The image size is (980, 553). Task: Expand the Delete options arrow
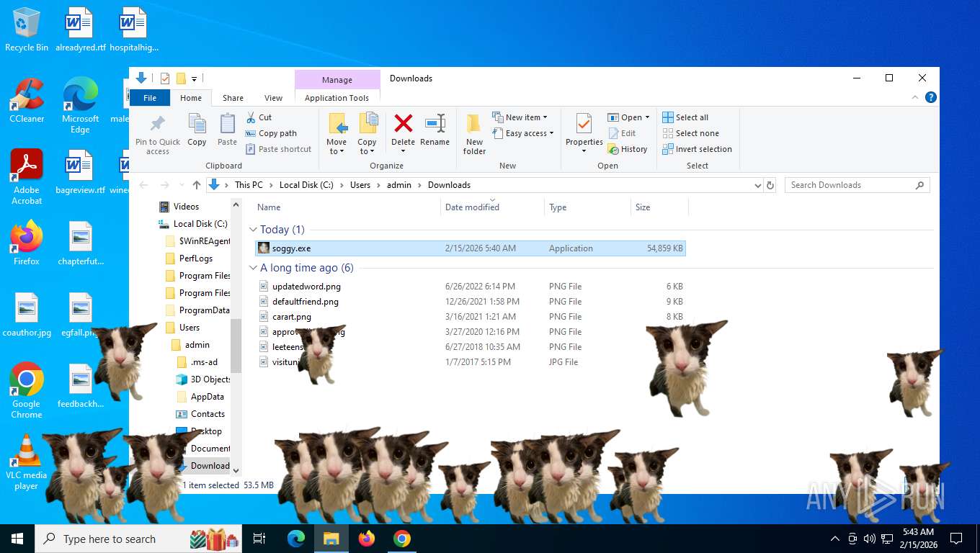coord(404,151)
